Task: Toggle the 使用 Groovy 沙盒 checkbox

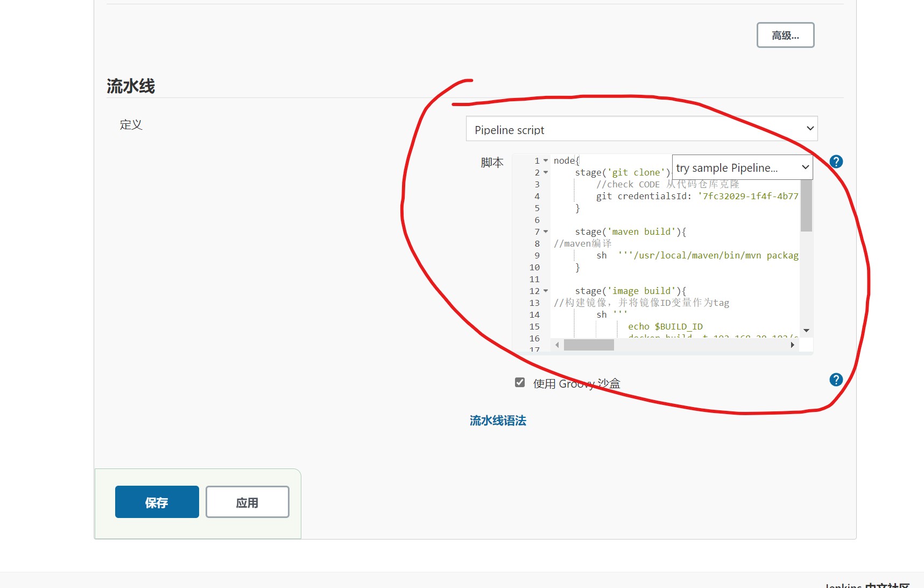Action: pos(520,382)
